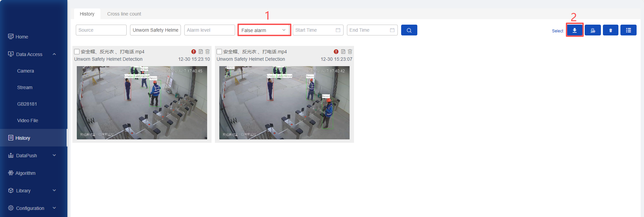Switch to Cross line count tab
The image size is (644, 217).
click(124, 14)
